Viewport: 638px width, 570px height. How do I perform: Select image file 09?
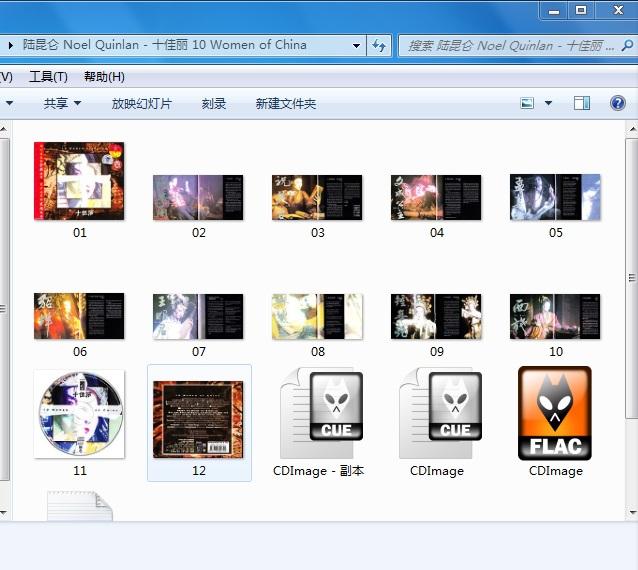tap(436, 316)
